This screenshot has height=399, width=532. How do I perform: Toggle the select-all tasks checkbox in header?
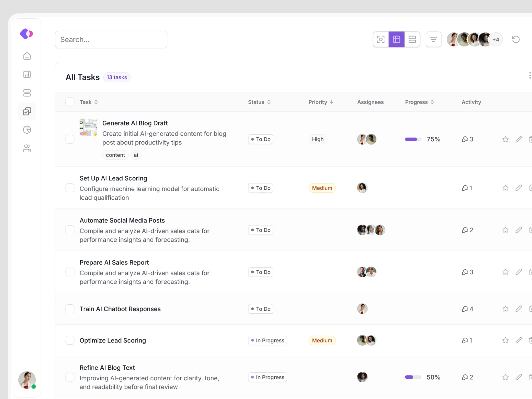click(70, 102)
